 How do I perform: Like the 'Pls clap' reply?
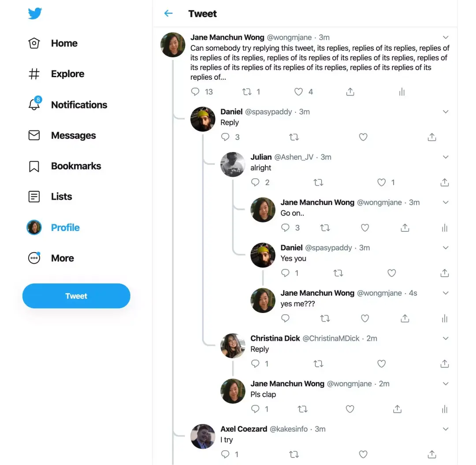350,409
